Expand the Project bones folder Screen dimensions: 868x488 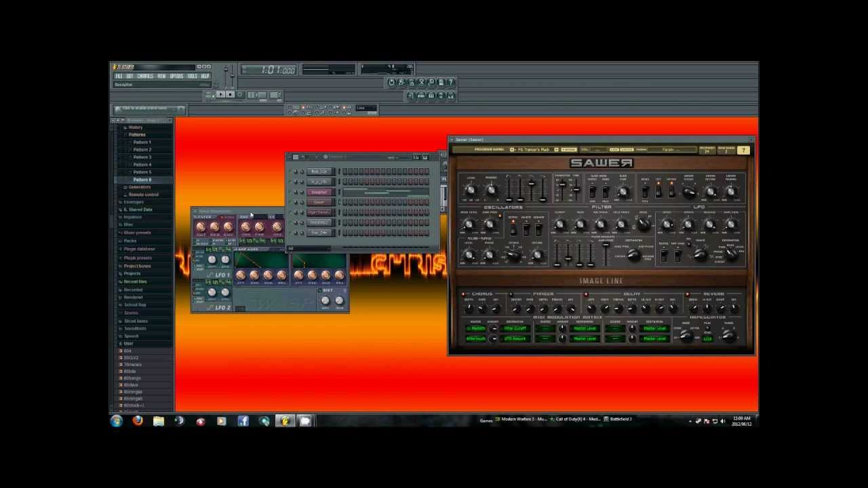(137, 266)
